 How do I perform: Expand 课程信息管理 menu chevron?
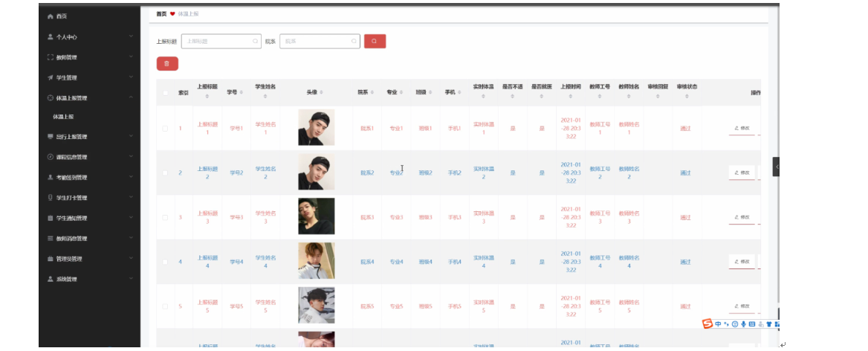point(131,157)
